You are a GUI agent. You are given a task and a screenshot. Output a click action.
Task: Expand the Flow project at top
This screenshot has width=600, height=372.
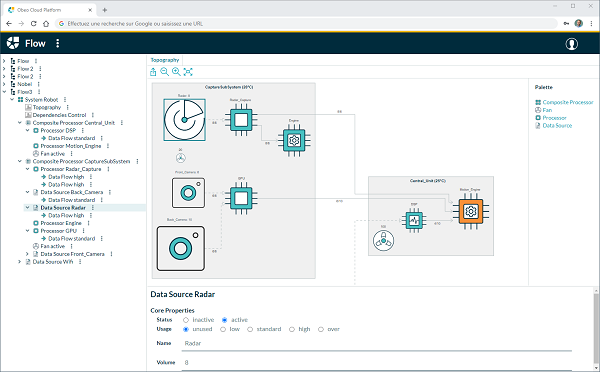tap(4, 61)
